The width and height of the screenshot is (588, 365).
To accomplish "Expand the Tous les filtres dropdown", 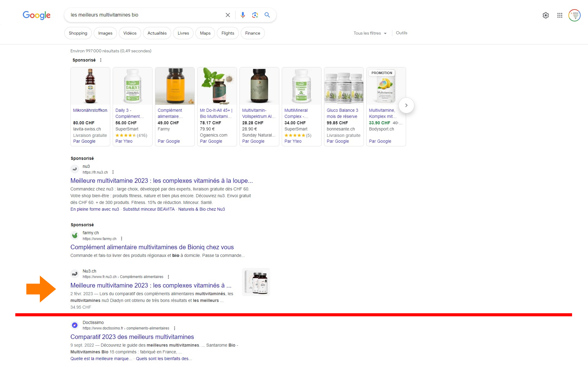I will 370,33.
